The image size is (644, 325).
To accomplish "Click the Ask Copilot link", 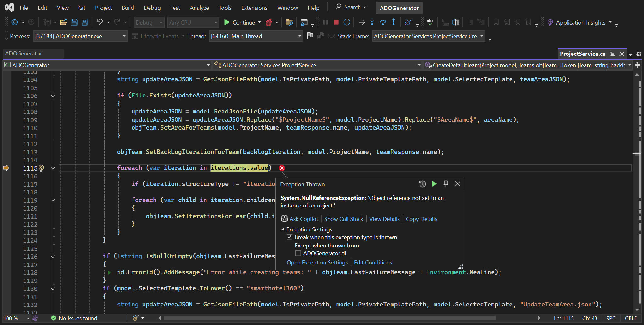I will pyautogui.click(x=304, y=219).
